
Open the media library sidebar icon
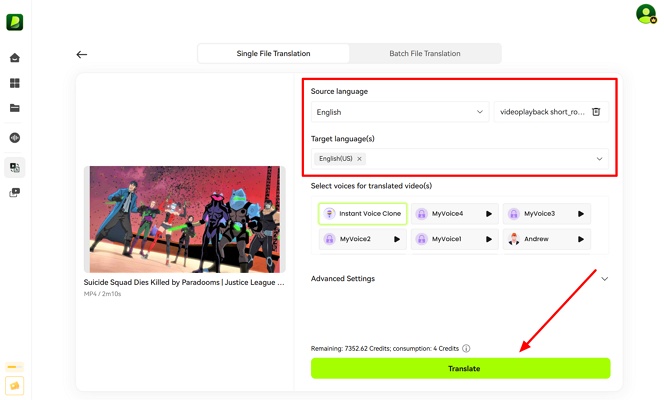(15, 193)
